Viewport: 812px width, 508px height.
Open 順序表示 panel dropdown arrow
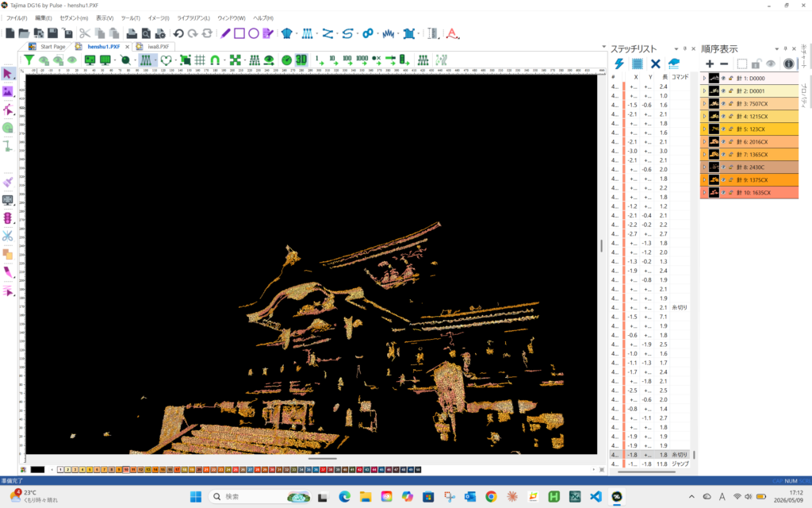[776, 49]
